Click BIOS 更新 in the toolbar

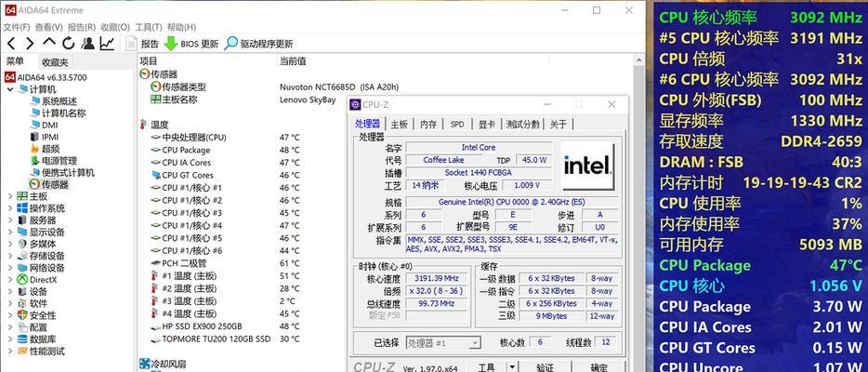(191, 44)
